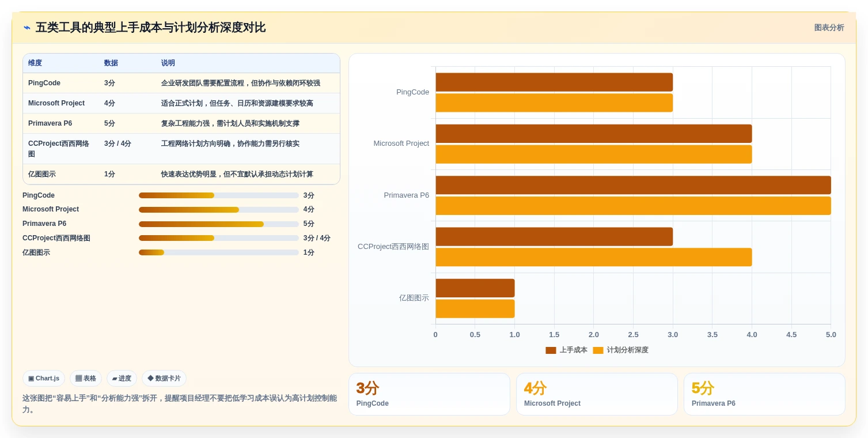Open the 3分 PingCode data card

point(429,394)
